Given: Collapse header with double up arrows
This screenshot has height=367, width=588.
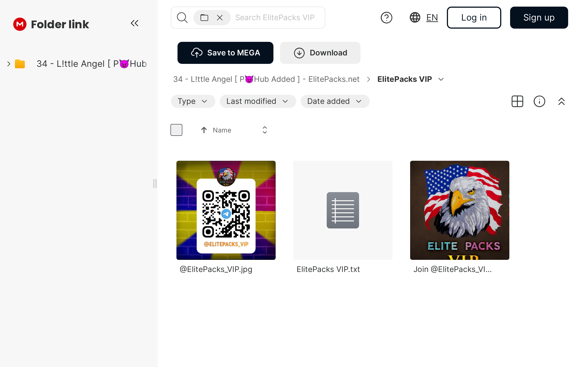Looking at the screenshot, I should (561, 101).
